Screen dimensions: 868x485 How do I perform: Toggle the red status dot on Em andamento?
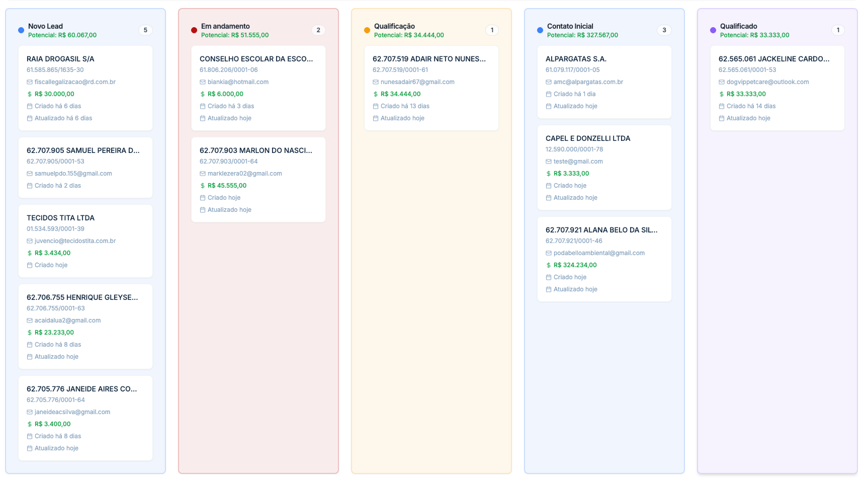[x=193, y=30]
